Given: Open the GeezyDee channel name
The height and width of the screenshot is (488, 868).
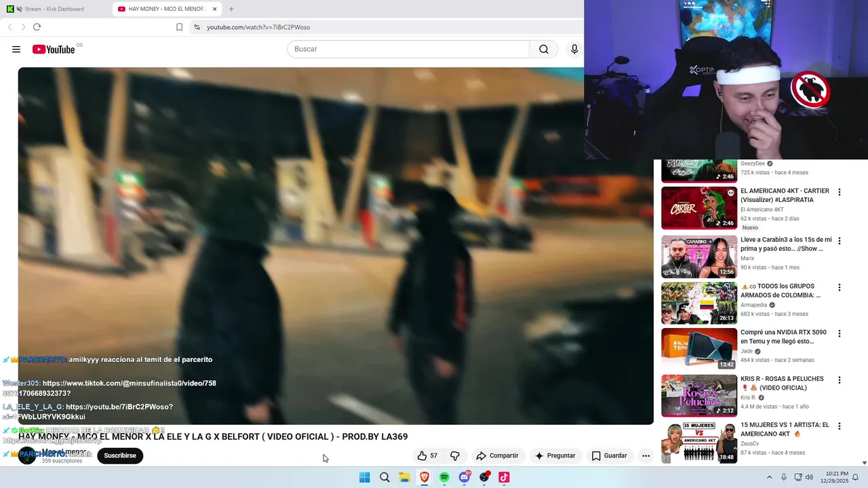Looking at the screenshot, I should pyautogui.click(x=752, y=163).
